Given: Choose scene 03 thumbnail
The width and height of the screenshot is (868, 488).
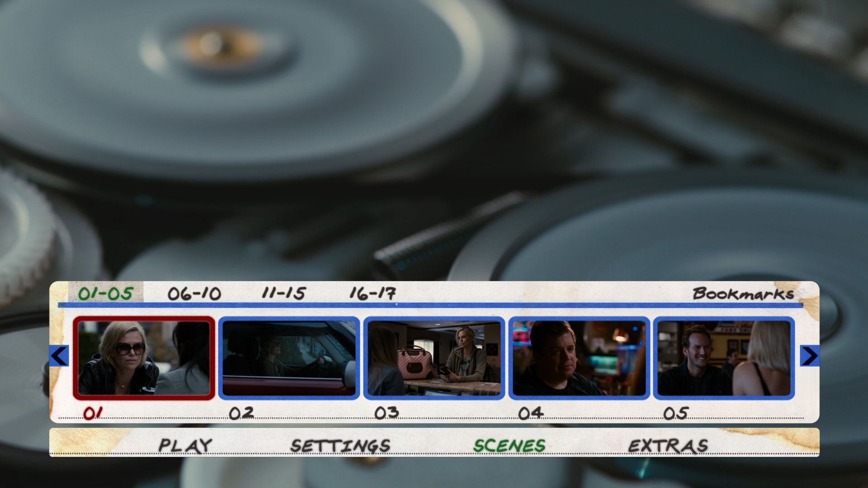Looking at the screenshot, I should (434, 358).
